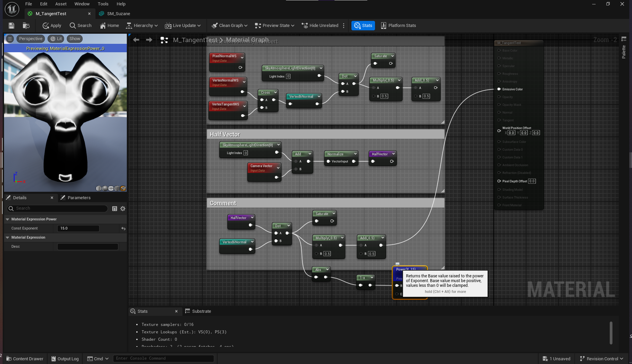Image resolution: width=632 pixels, height=364 pixels.
Task: Collapse Material Expression Power section
Action: (7, 219)
